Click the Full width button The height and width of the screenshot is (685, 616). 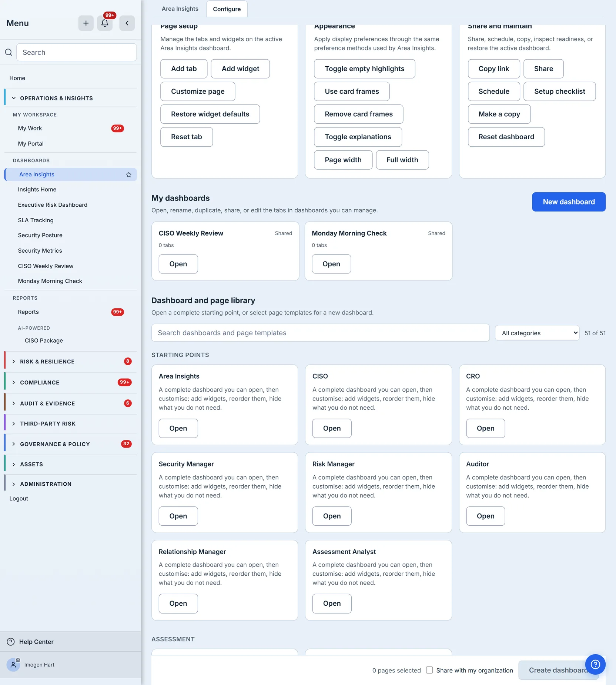click(402, 160)
